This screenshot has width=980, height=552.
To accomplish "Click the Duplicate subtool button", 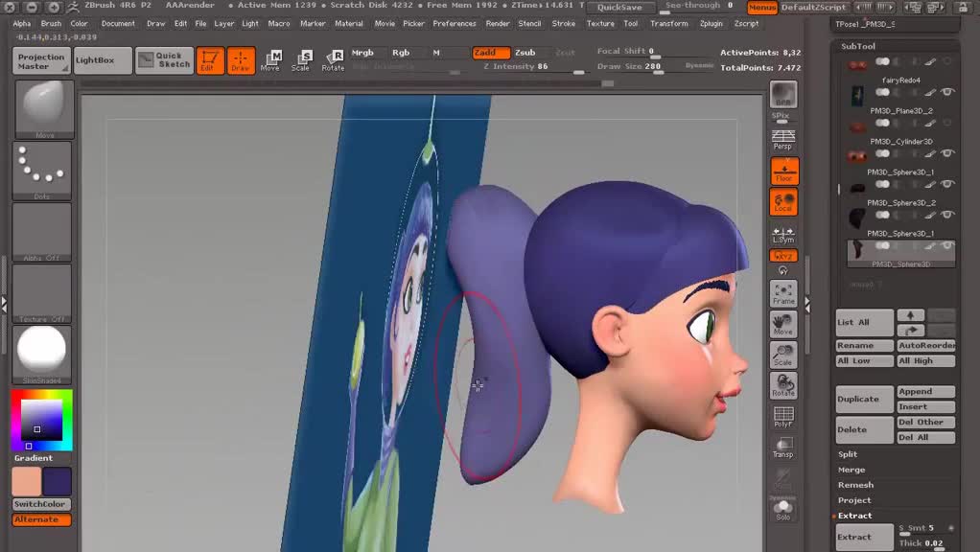I will pos(864,399).
